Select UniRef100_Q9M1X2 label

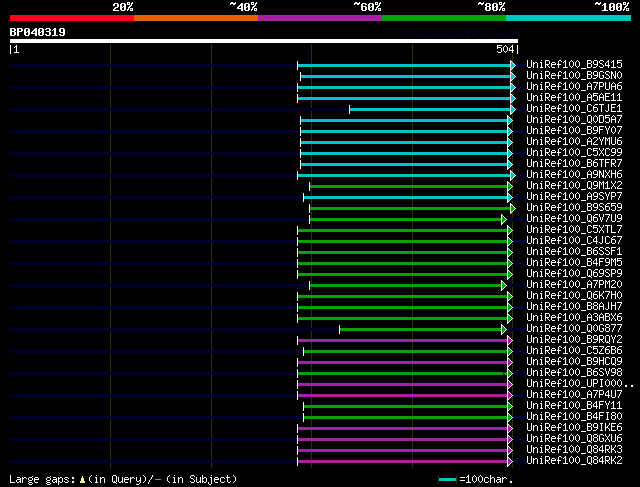point(574,185)
